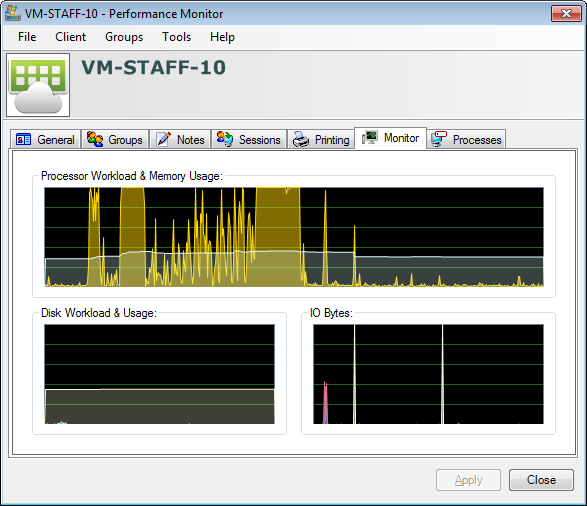Open the Client menu
The width and height of the screenshot is (587, 506).
[x=70, y=37]
